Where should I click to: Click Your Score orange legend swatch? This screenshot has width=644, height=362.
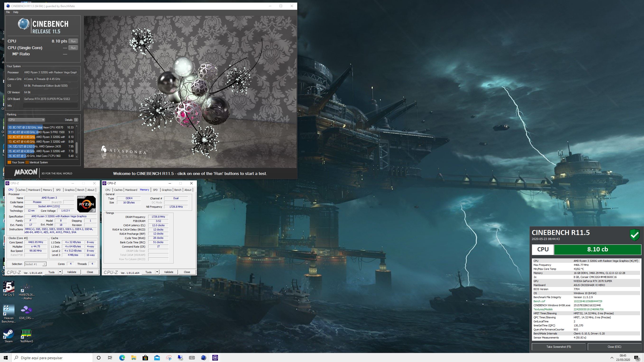(x=9, y=162)
